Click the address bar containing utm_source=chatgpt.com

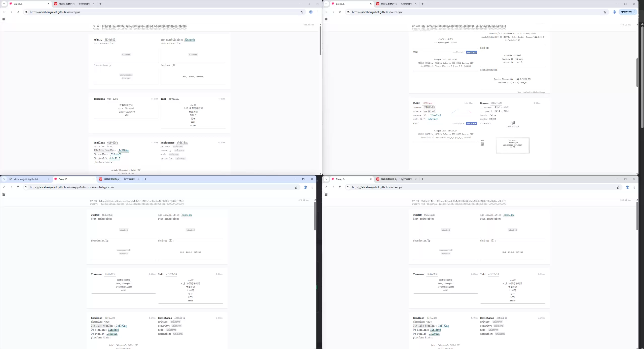pyautogui.click(x=161, y=187)
